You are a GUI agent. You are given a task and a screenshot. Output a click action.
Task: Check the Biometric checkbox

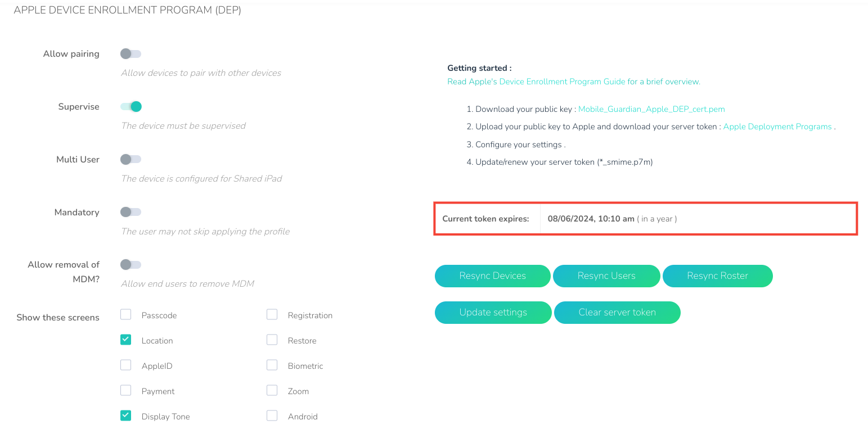(272, 365)
